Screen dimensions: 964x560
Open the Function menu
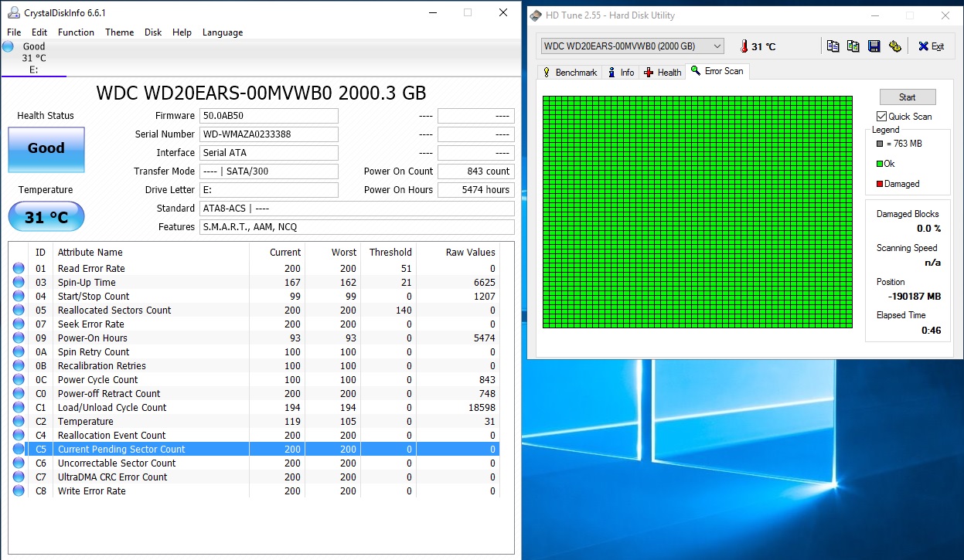76,32
